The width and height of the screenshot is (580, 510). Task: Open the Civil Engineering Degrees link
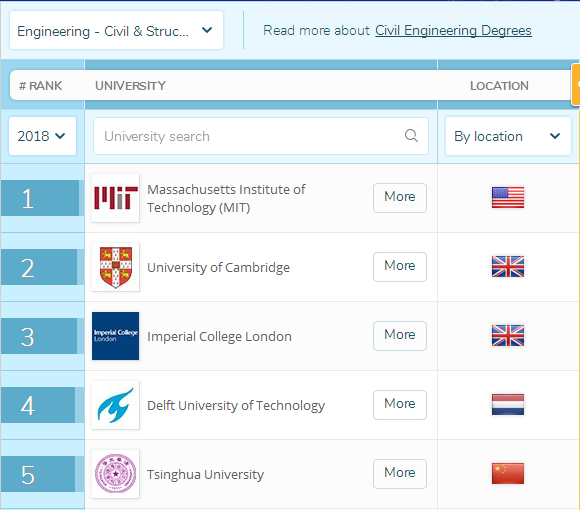(x=453, y=30)
